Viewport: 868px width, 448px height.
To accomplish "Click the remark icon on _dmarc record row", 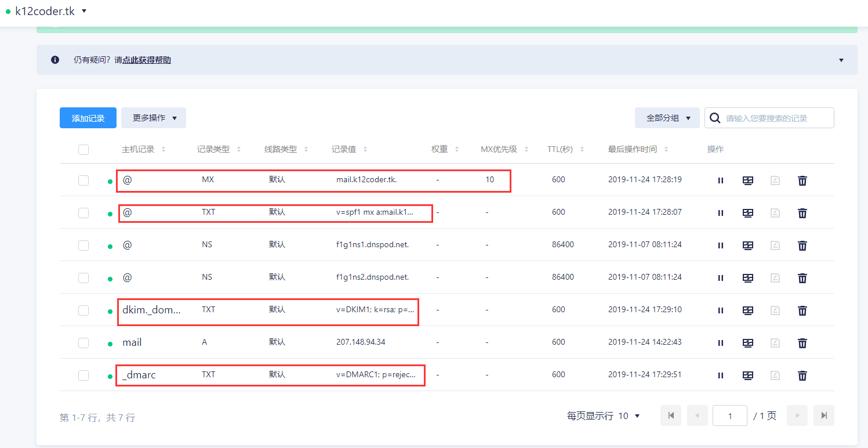I will [775, 375].
